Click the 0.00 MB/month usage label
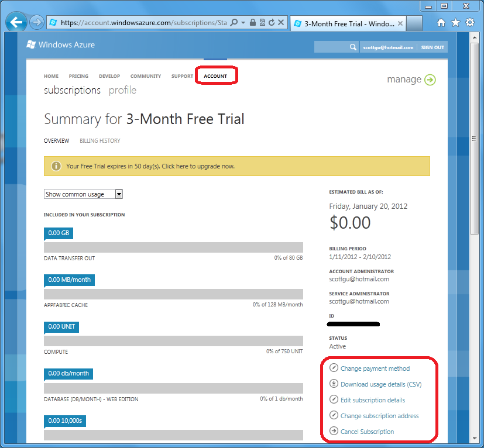 point(70,280)
